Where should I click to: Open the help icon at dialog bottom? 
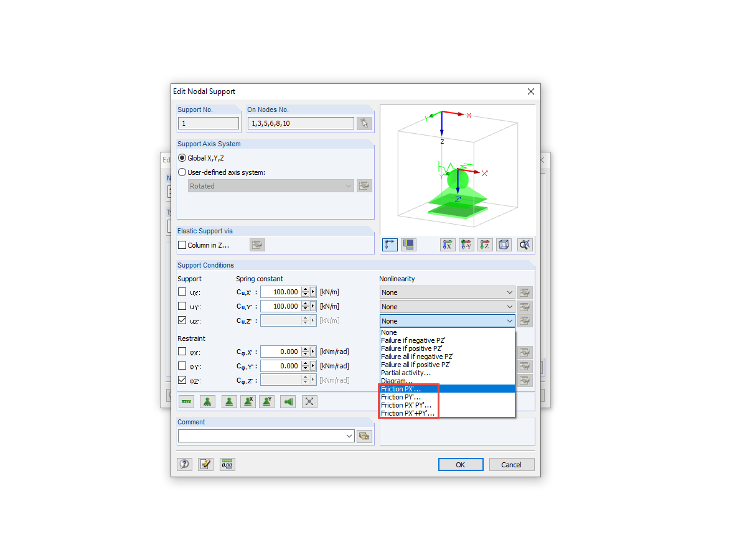[184, 464]
